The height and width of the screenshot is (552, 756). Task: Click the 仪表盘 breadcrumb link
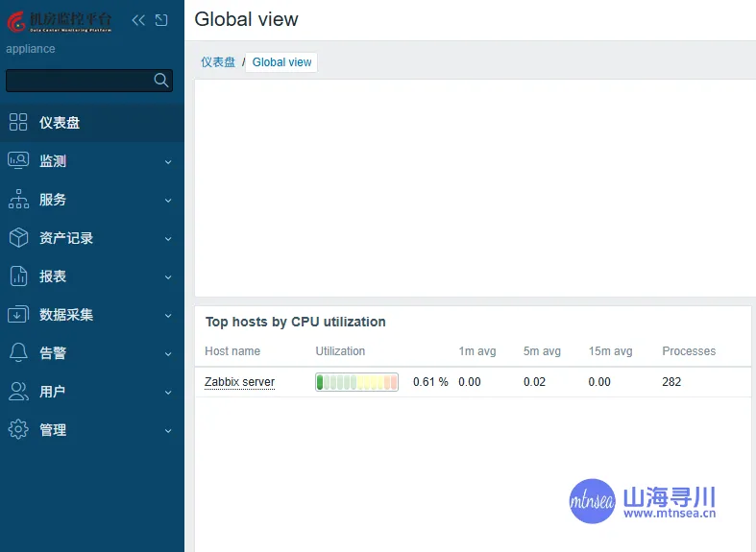coord(218,62)
